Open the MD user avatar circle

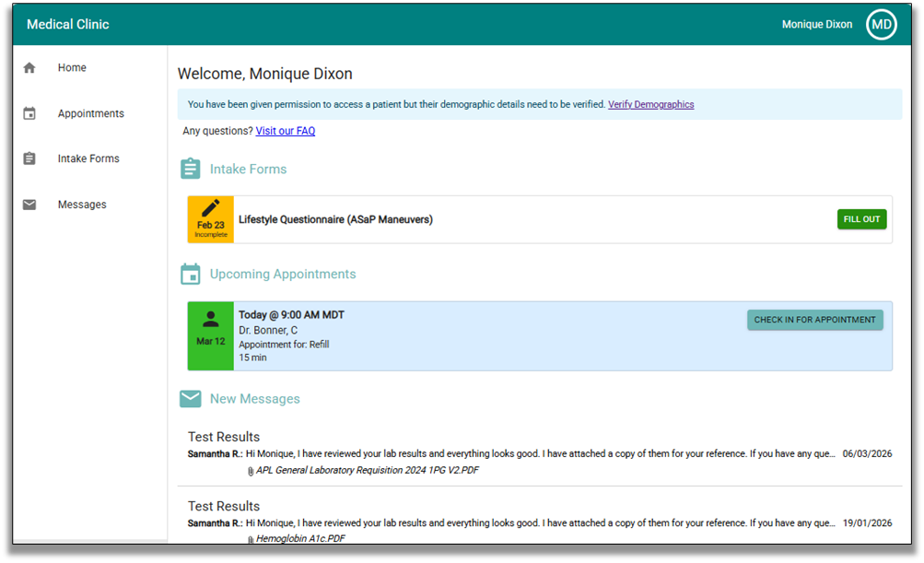(881, 25)
